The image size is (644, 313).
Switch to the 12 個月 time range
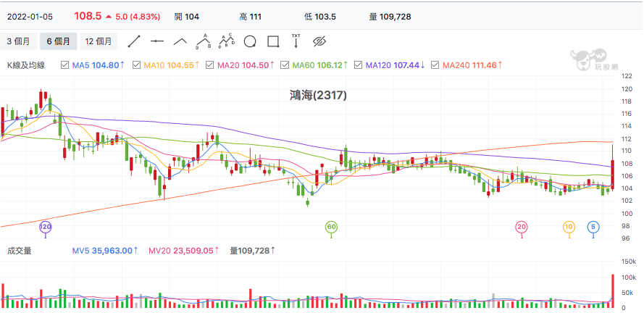click(99, 41)
